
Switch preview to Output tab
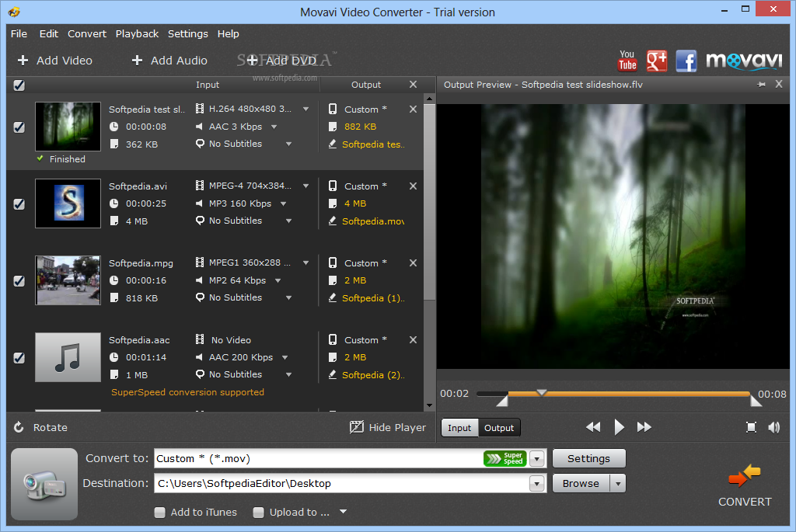499,427
